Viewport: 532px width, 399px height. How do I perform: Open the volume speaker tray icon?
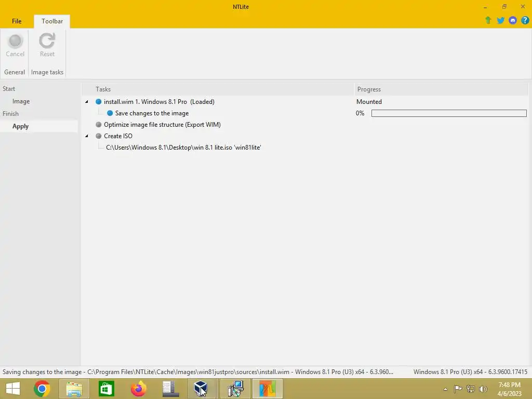point(483,389)
